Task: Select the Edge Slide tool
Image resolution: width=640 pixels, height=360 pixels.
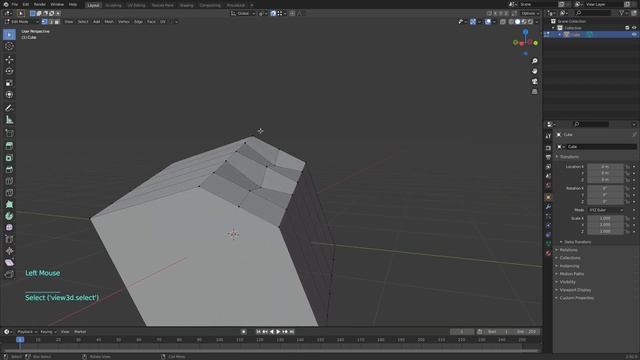Action: pyautogui.click(x=9, y=239)
